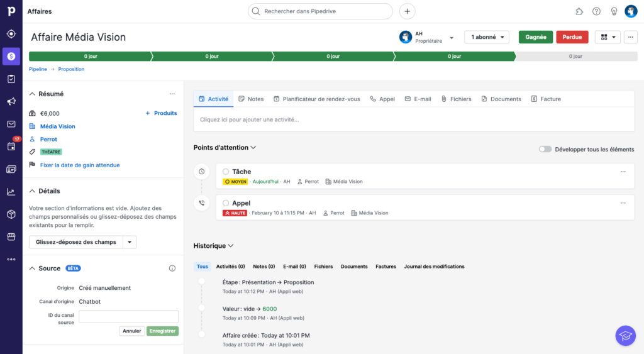The image size is (644, 354).
Task: Open the user profile avatar
Action: (631, 11)
